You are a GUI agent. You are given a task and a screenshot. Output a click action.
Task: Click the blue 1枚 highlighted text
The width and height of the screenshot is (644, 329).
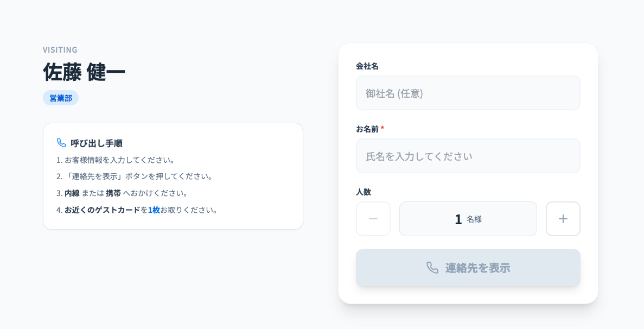154,210
